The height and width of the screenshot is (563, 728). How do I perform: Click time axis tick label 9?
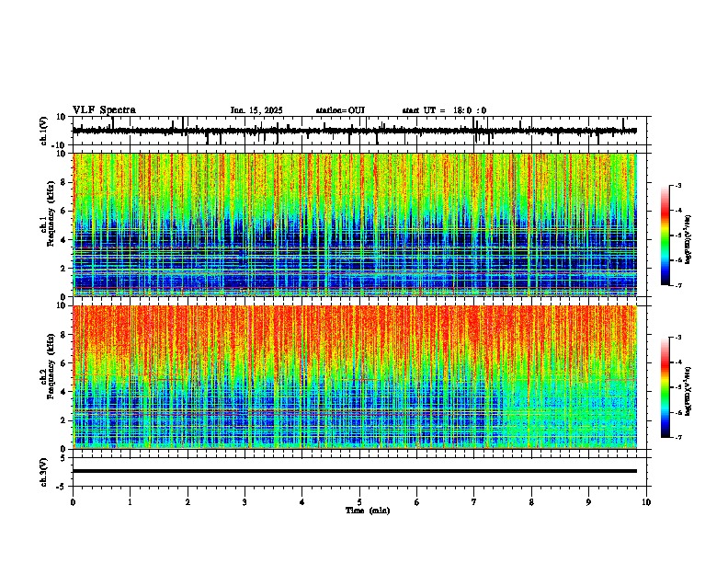(588, 502)
